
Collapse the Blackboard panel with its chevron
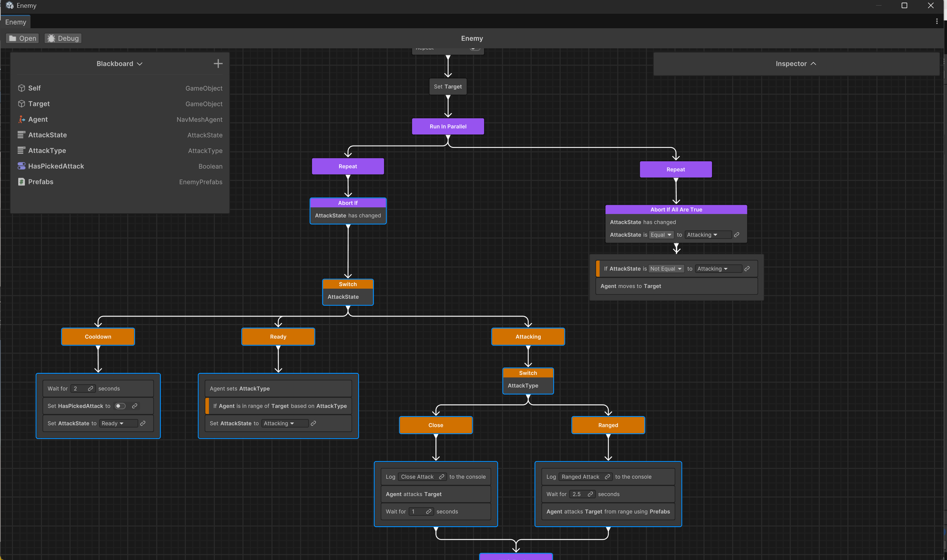point(140,64)
